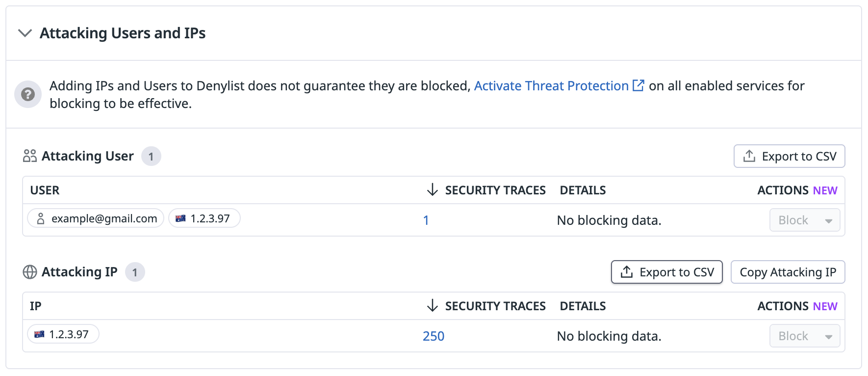The image size is (868, 376).
Task: Export attacking users to CSV
Action: click(789, 156)
